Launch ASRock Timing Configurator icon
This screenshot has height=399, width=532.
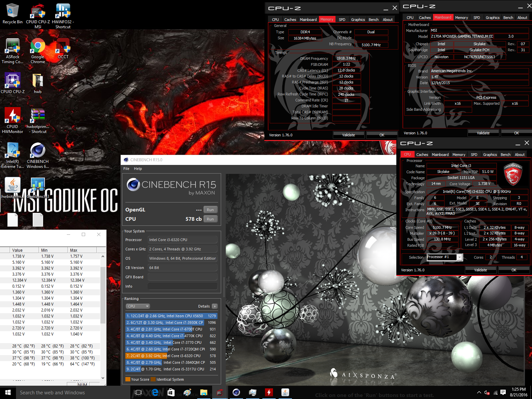coord(13,51)
